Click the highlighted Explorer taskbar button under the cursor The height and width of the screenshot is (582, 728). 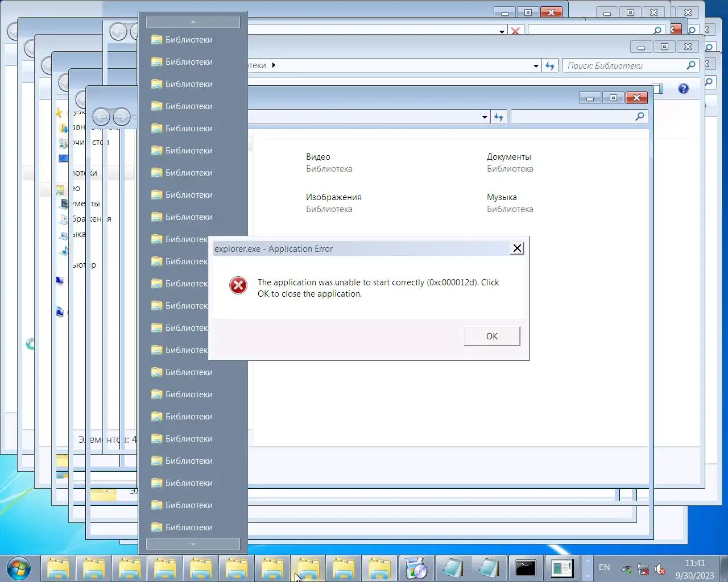pos(308,568)
